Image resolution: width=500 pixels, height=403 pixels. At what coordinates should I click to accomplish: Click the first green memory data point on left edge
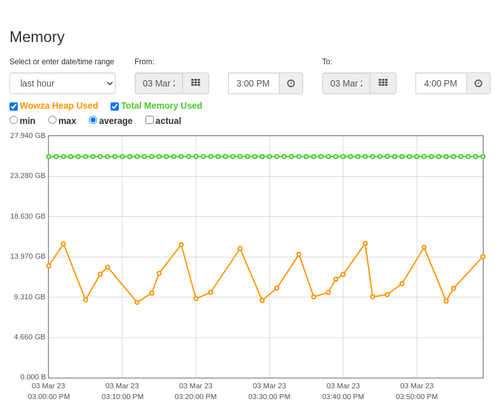[x=49, y=157]
